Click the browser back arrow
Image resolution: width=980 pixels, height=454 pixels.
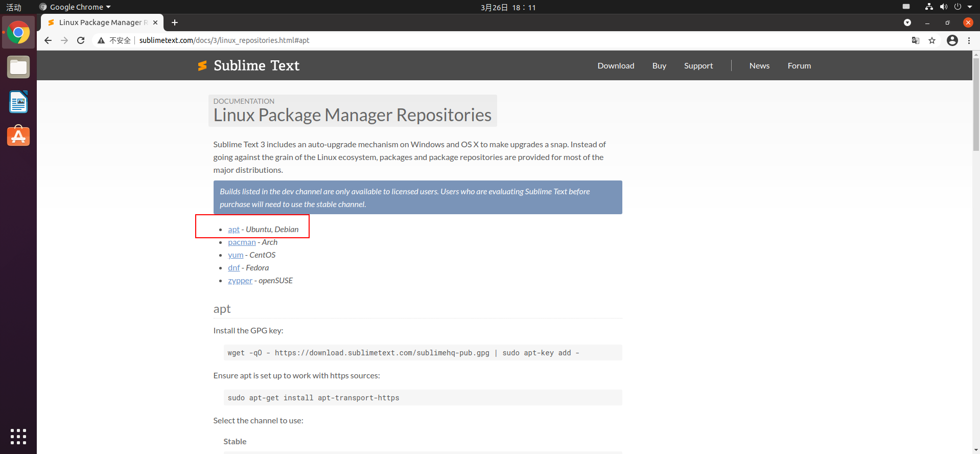pyautogui.click(x=48, y=40)
